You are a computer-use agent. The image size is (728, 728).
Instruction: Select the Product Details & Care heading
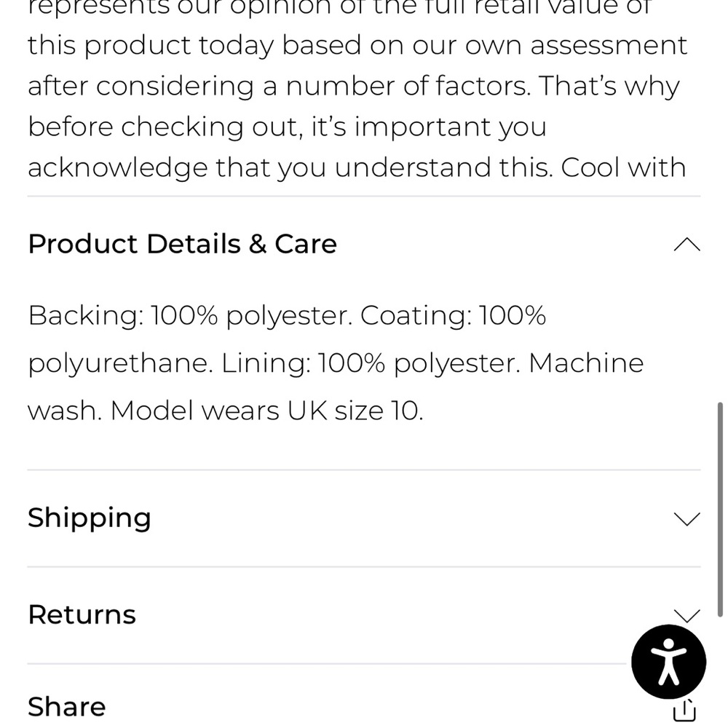coord(183,244)
